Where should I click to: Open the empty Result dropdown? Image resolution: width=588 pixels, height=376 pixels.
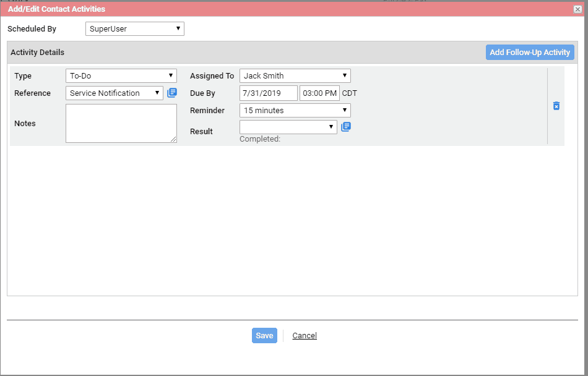pyautogui.click(x=288, y=127)
